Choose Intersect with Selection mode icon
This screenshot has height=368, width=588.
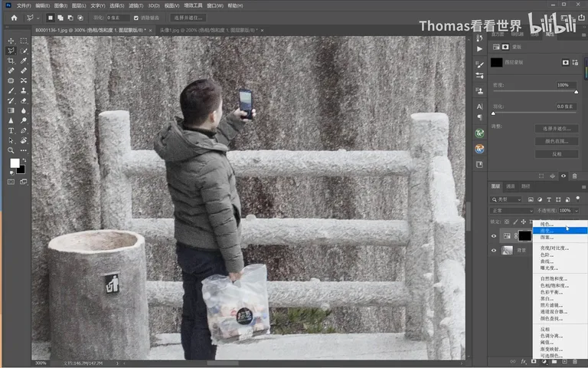80,18
